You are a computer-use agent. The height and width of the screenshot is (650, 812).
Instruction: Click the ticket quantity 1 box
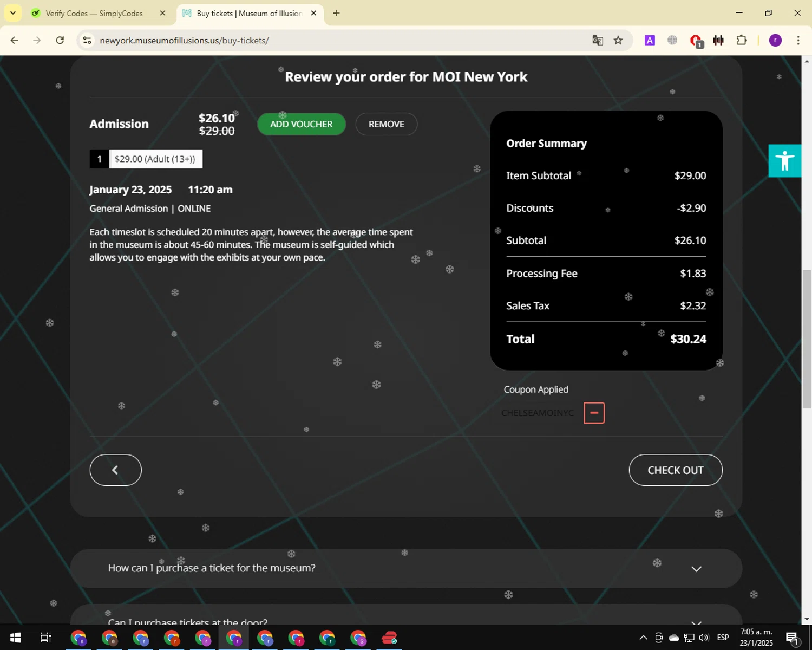[99, 159]
